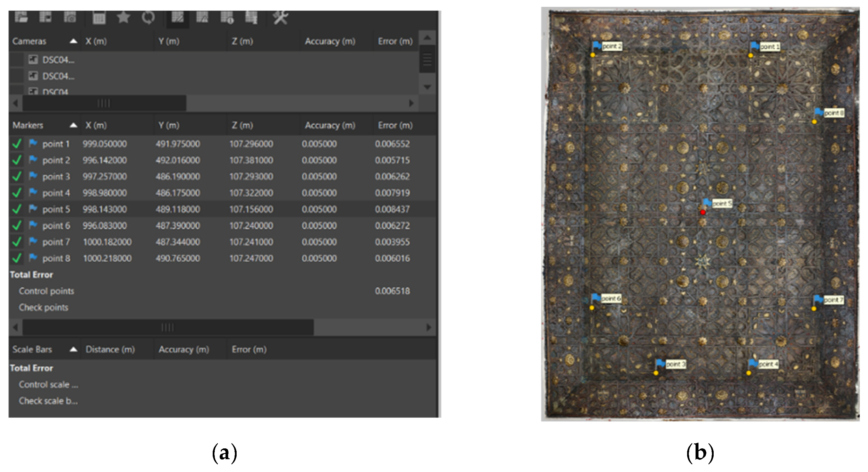Open Reference Settings wrench icon
Viewport: 868px width, 472px height.
pos(280,17)
